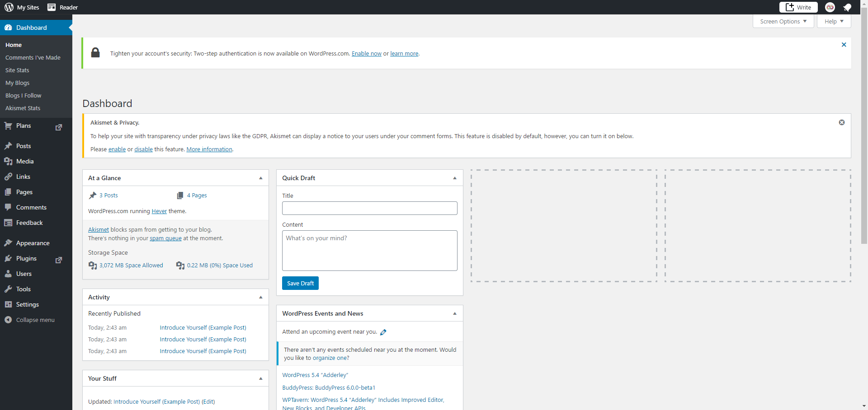Expand the Screen Options dropdown

tap(783, 21)
